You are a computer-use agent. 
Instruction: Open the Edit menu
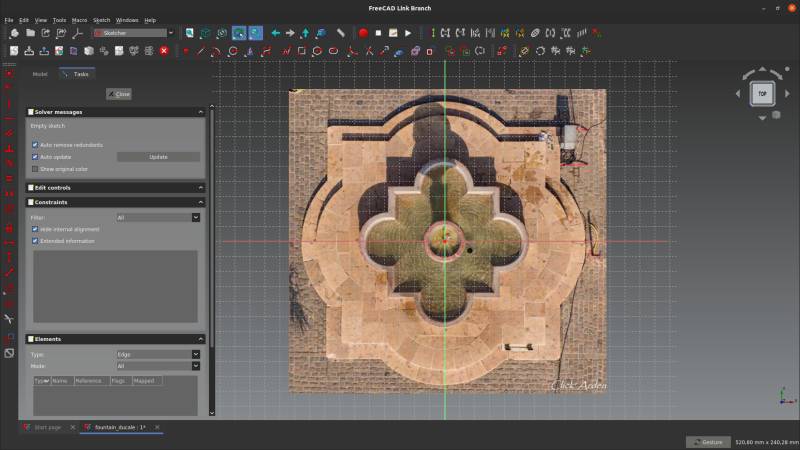(x=24, y=20)
